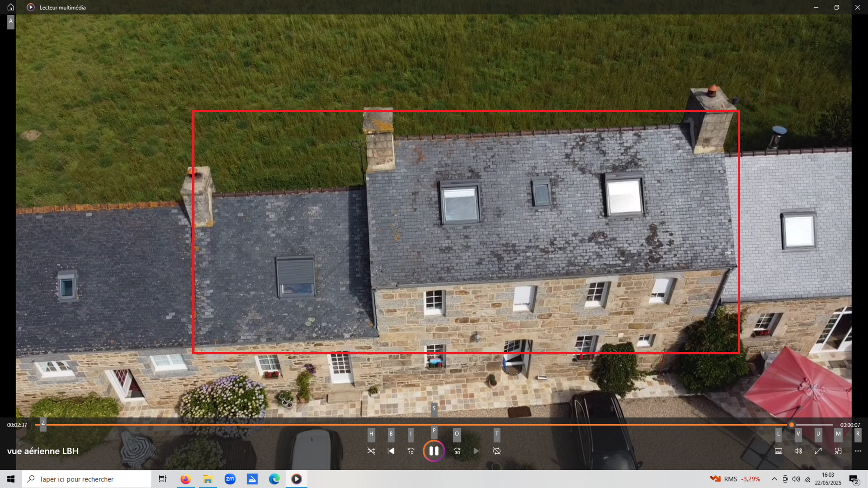Skip forward 30 seconds

click(457, 451)
